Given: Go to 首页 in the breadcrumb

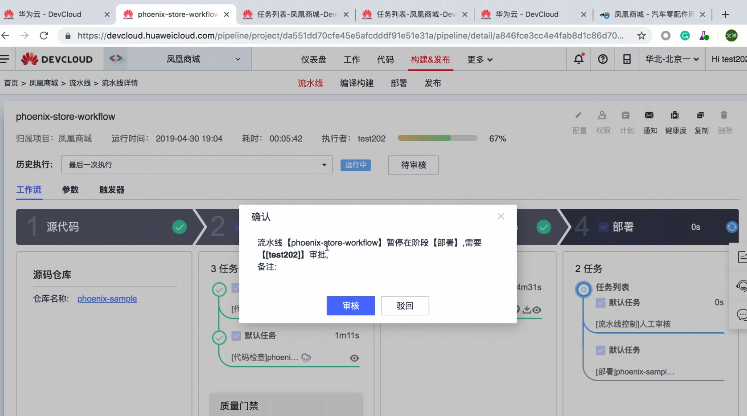Looking at the screenshot, I should click(11, 83).
